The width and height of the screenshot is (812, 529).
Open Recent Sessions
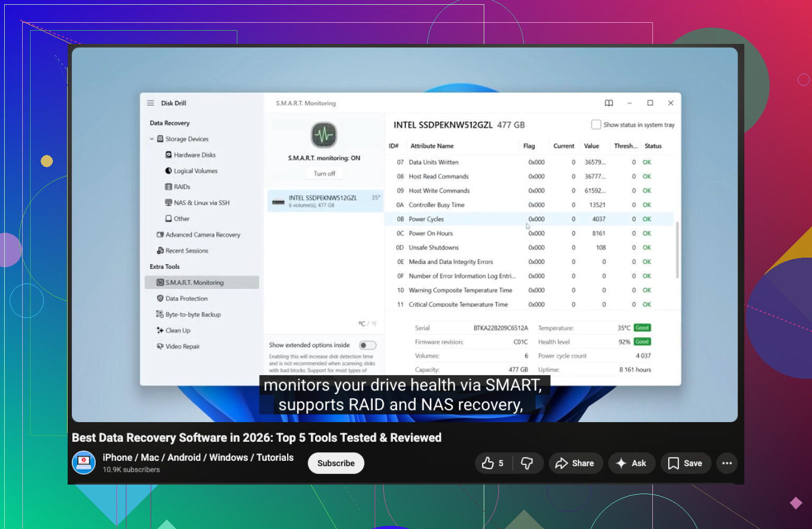click(187, 250)
